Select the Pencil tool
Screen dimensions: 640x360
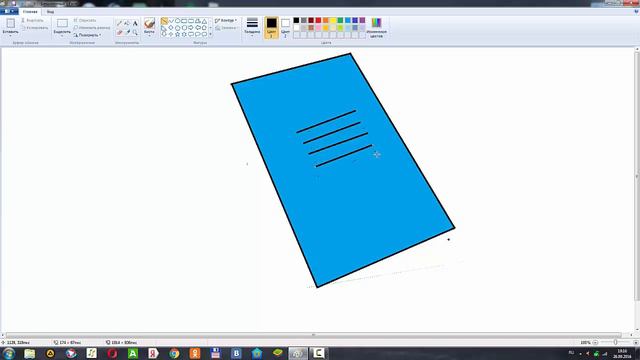(119, 24)
